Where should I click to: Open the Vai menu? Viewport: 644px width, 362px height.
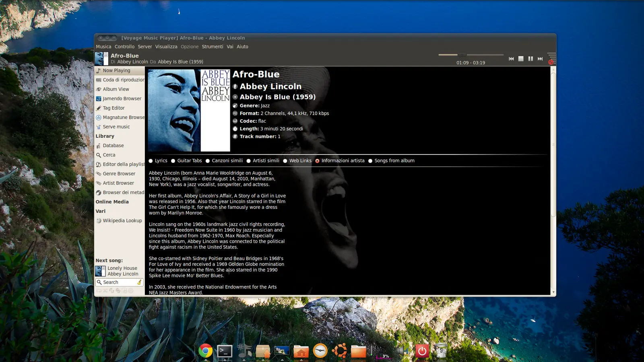(230, 47)
